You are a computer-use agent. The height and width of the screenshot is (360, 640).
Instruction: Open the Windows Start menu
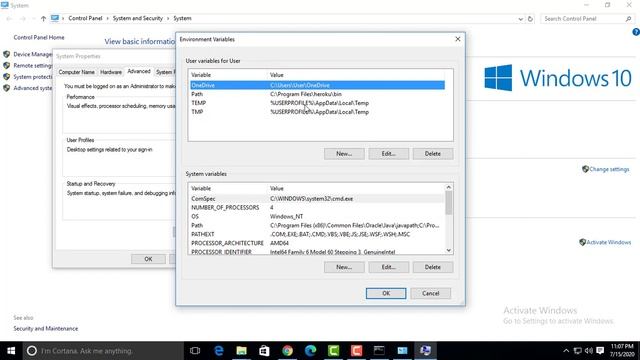(11, 351)
